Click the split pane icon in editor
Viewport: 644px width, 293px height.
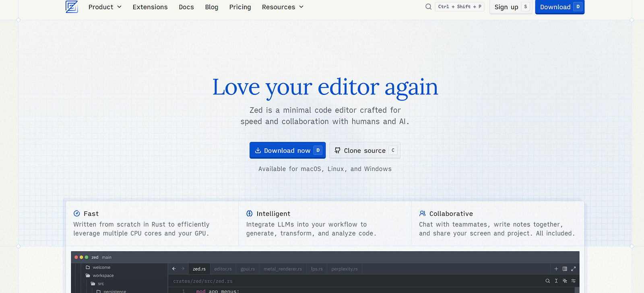(x=565, y=269)
